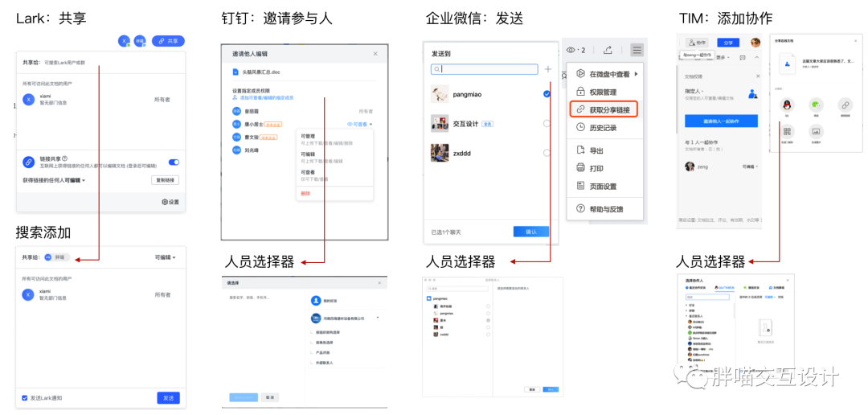Click the 康小居士 member avatar

[x=237, y=124]
